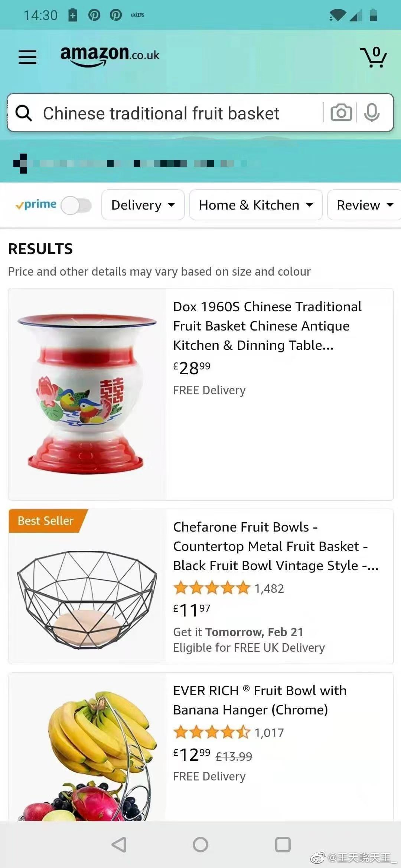Open EVER RICH Fruit Bowl with Banana Hanger

(260, 700)
